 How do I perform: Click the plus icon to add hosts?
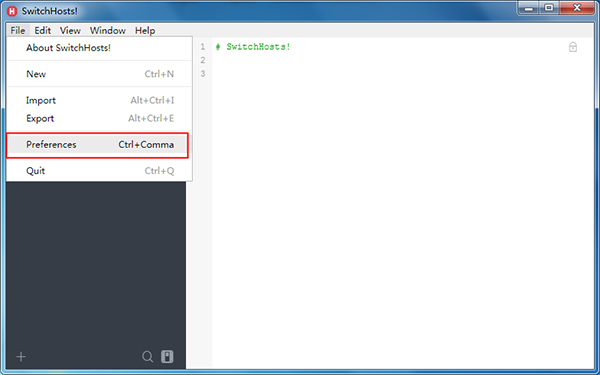pos(21,357)
